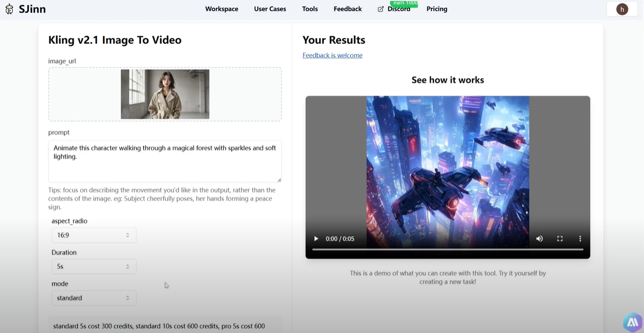Open the Tools menu

(x=310, y=9)
